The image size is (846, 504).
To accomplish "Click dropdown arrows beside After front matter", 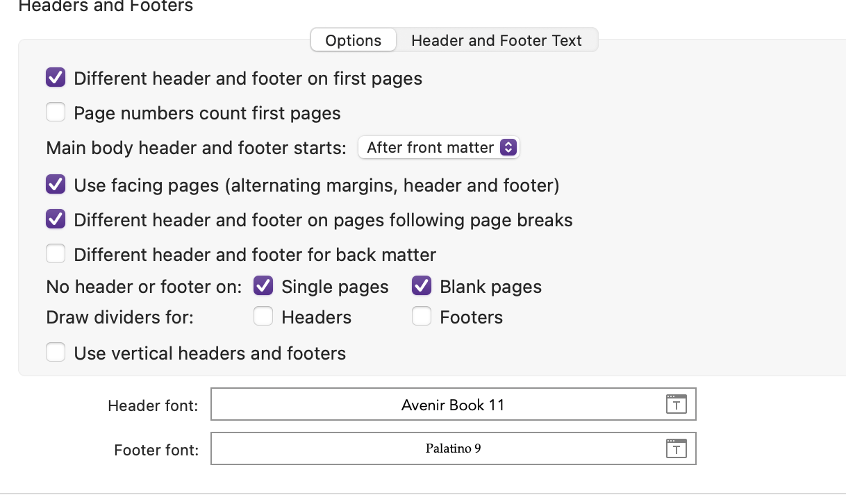I will 508,147.
